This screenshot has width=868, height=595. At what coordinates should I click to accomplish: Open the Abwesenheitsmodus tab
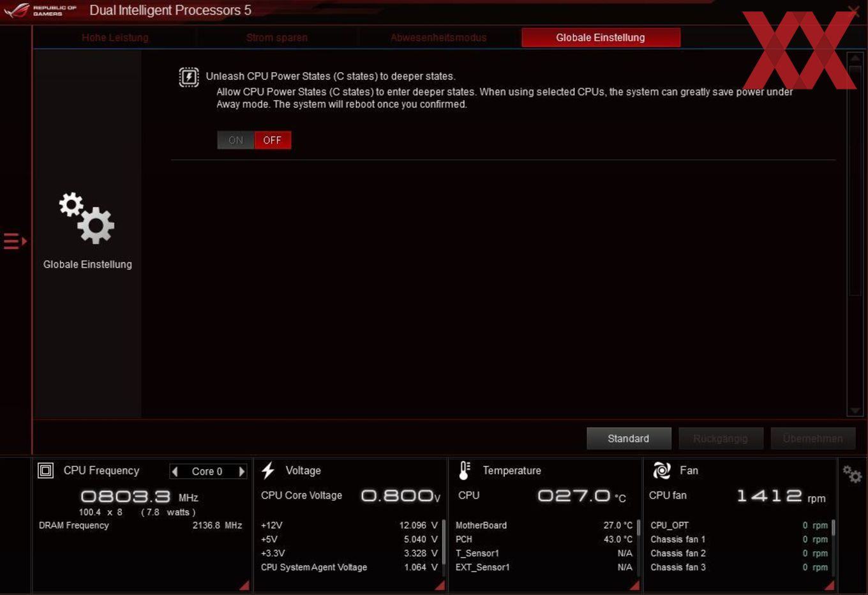438,38
